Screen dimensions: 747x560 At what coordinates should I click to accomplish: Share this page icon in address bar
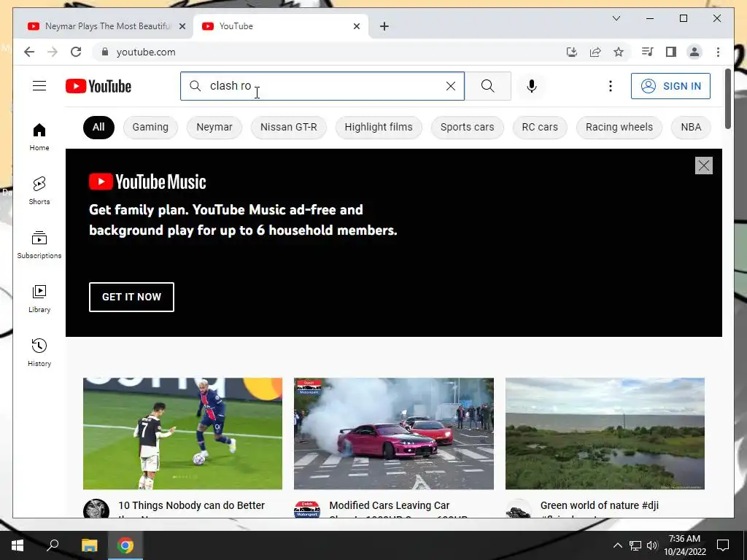pos(595,52)
